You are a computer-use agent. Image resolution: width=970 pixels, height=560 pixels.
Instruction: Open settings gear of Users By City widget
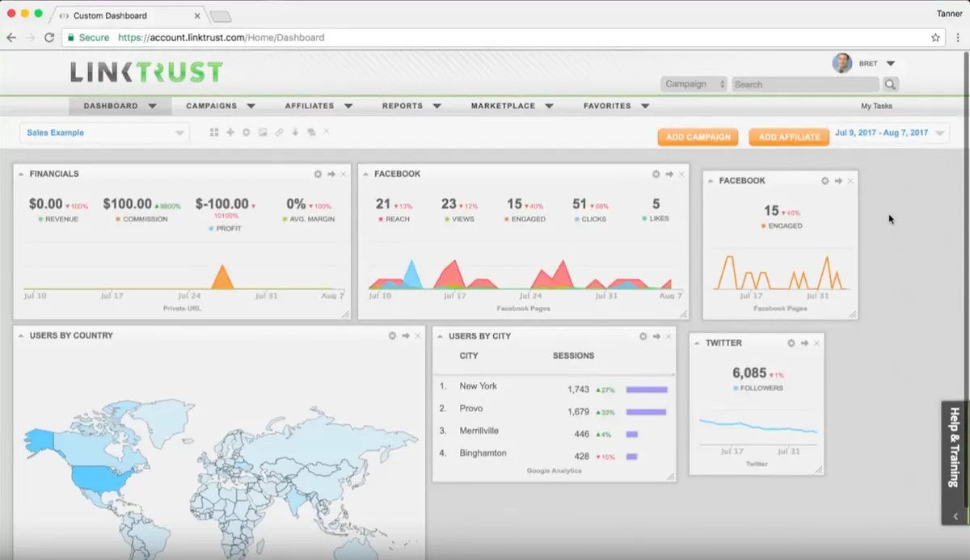pos(643,337)
